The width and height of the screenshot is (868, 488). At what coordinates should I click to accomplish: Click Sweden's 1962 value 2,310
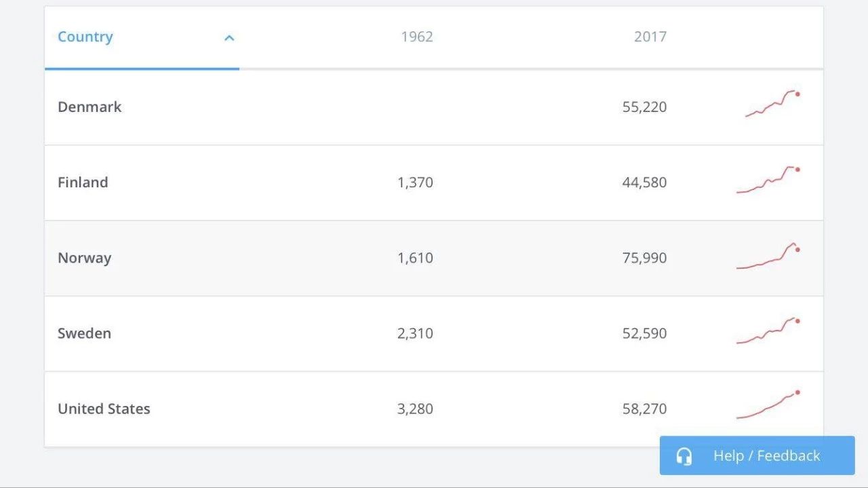[415, 333]
